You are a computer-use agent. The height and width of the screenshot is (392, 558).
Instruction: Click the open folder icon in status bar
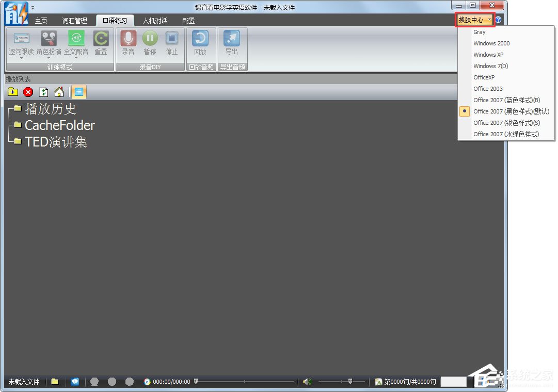pyautogui.click(x=54, y=382)
